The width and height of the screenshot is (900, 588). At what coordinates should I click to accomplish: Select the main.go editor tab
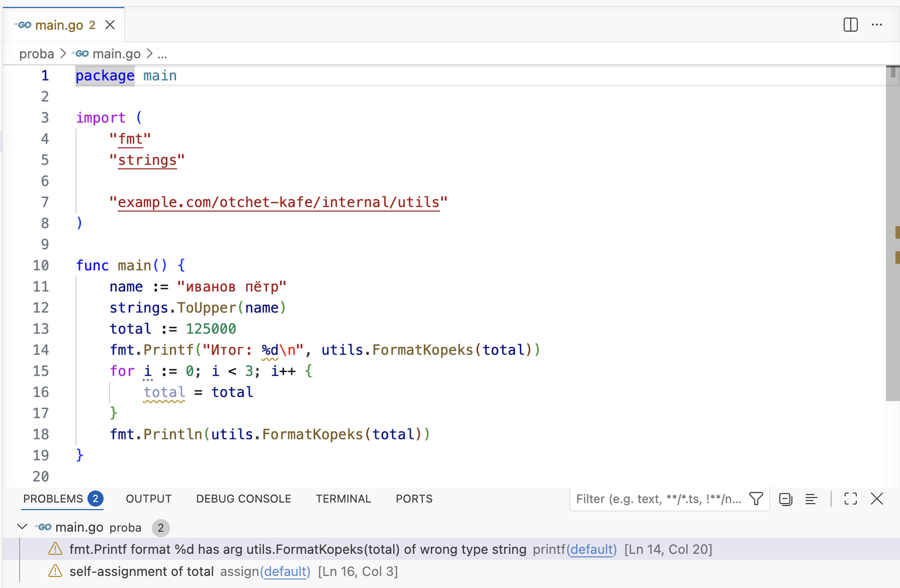click(63, 25)
